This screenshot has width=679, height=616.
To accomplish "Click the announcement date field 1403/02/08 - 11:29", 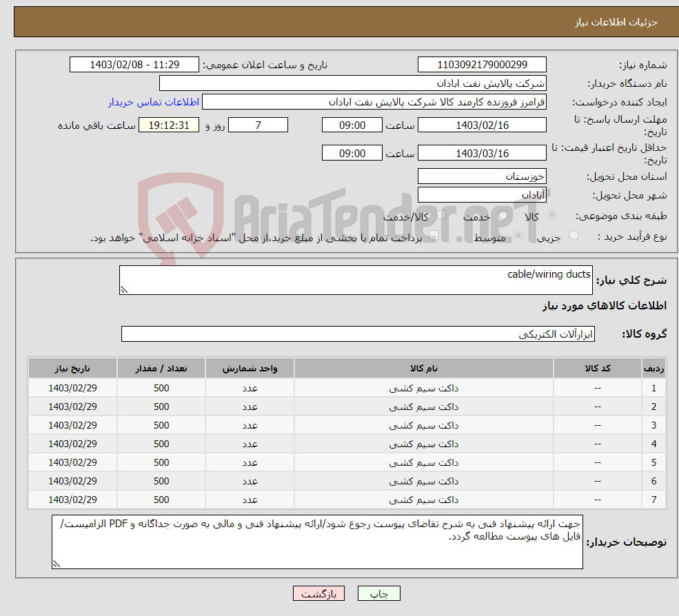I will [134, 65].
